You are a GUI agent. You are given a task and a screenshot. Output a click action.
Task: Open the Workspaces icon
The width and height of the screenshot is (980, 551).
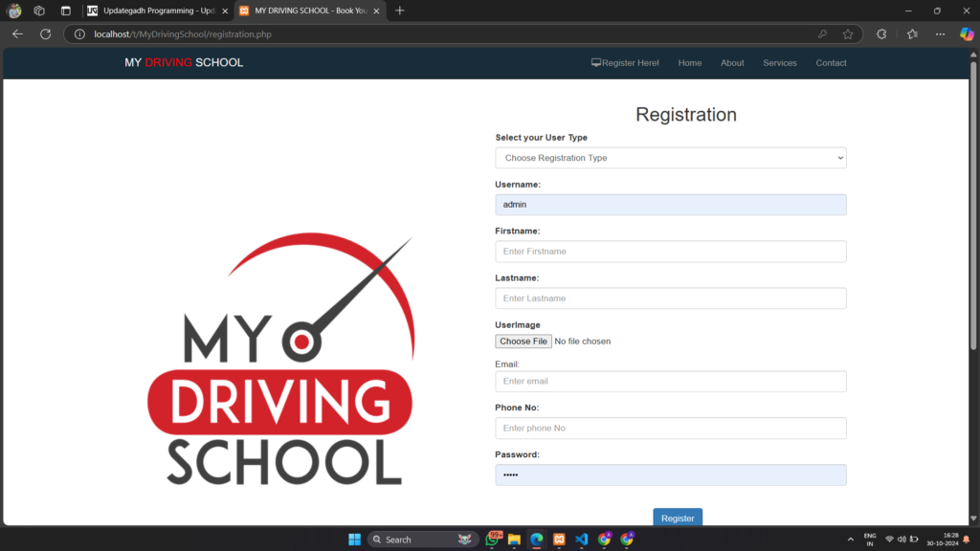click(x=39, y=11)
